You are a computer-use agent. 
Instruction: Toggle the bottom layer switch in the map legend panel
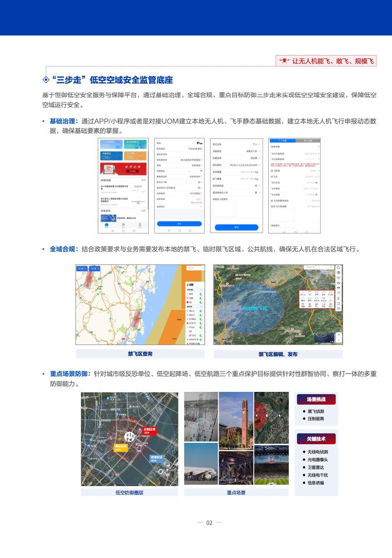(201, 339)
